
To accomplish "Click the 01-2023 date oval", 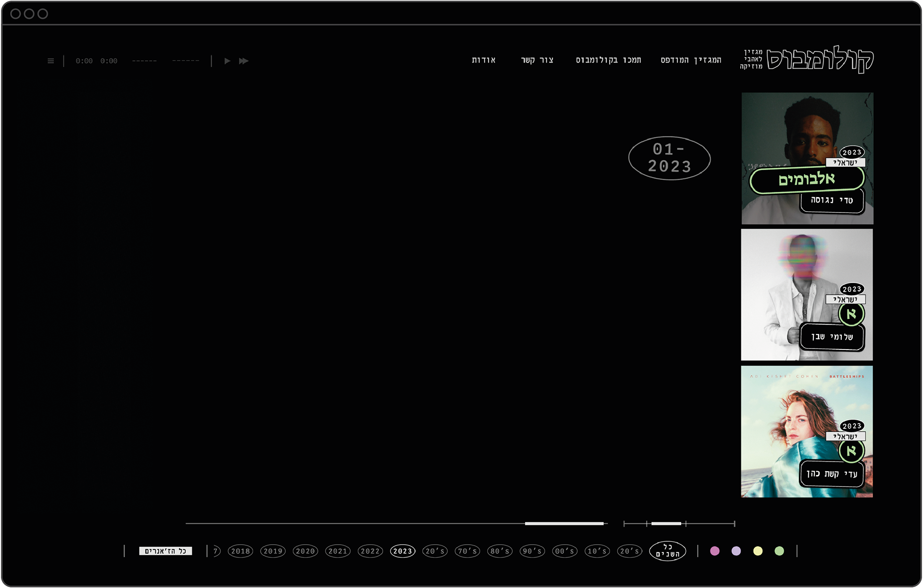I will pyautogui.click(x=669, y=158).
